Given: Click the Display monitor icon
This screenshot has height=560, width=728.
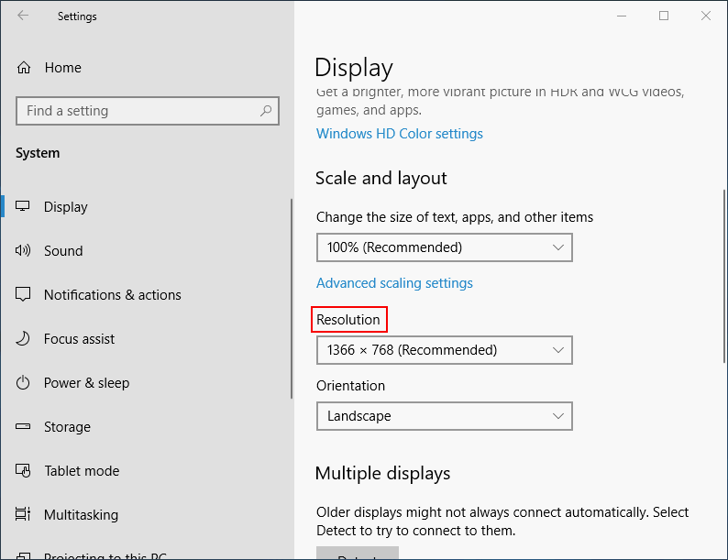Looking at the screenshot, I should click(x=24, y=207).
